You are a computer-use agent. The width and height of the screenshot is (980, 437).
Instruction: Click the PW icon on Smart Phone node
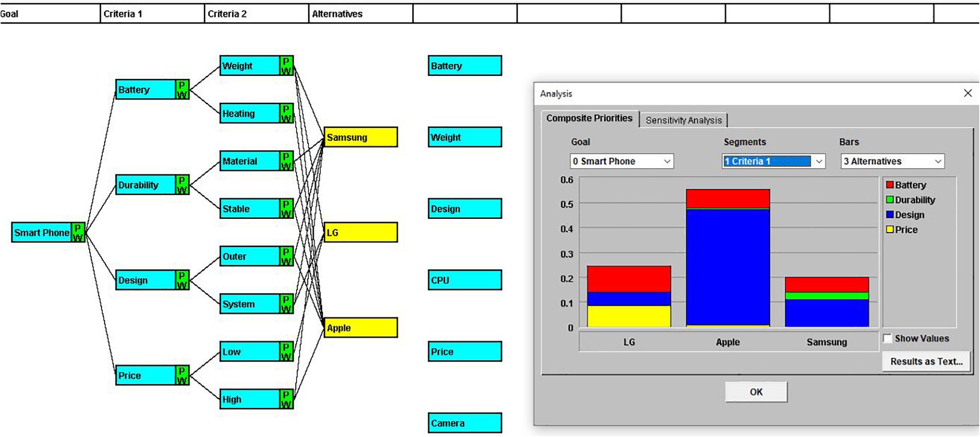click(78, 233)
